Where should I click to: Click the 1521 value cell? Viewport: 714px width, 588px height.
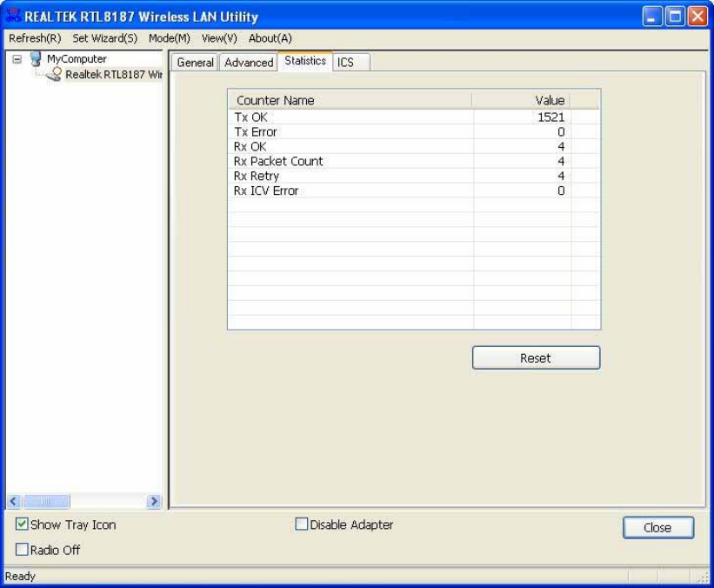point(523,117)
